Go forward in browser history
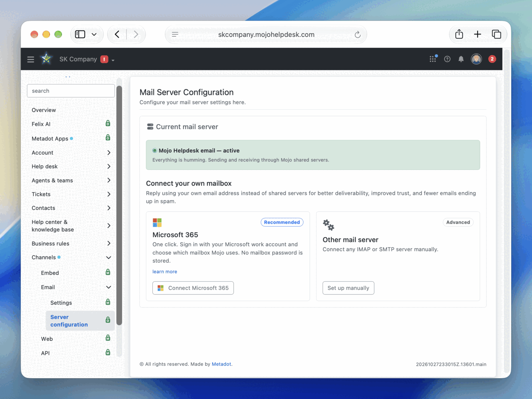532x399 pixels. [x=136, y=34]
